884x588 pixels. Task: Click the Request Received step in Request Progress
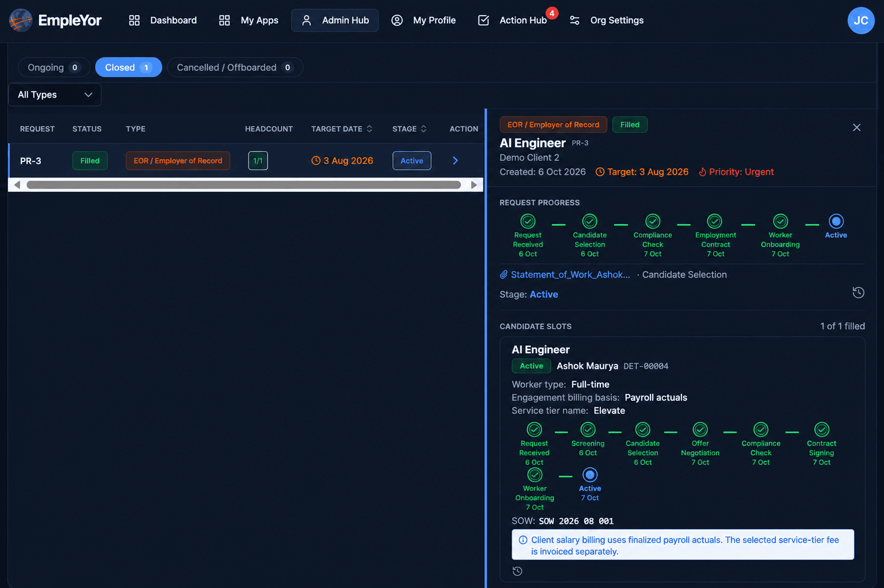coord(528,236)
